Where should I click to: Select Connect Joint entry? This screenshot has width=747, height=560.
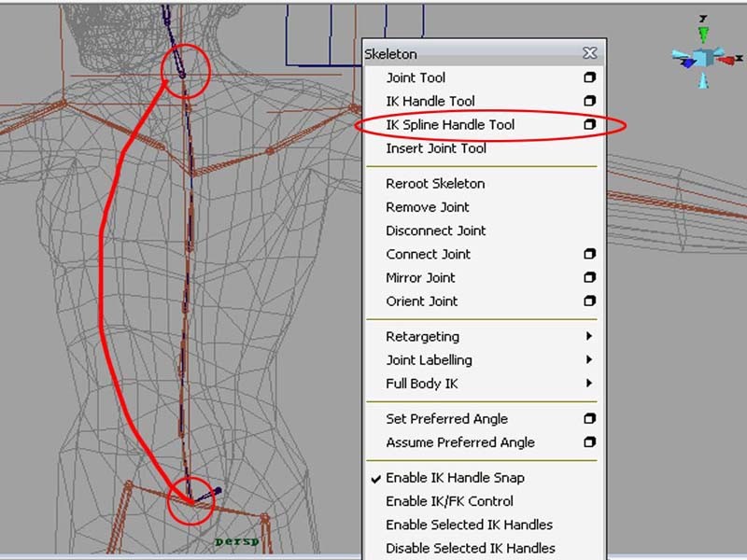428,254
